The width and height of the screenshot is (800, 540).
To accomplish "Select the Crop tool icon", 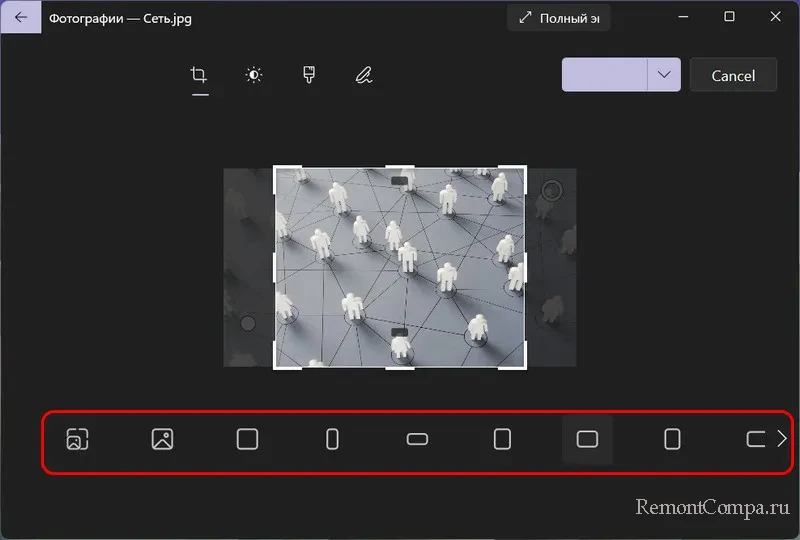I will 199,75.
